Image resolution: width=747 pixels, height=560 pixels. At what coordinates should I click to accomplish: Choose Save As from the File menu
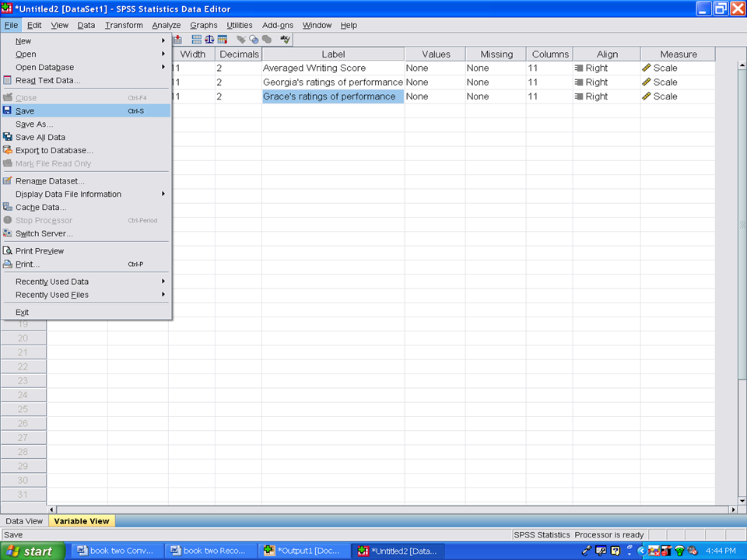34,124
